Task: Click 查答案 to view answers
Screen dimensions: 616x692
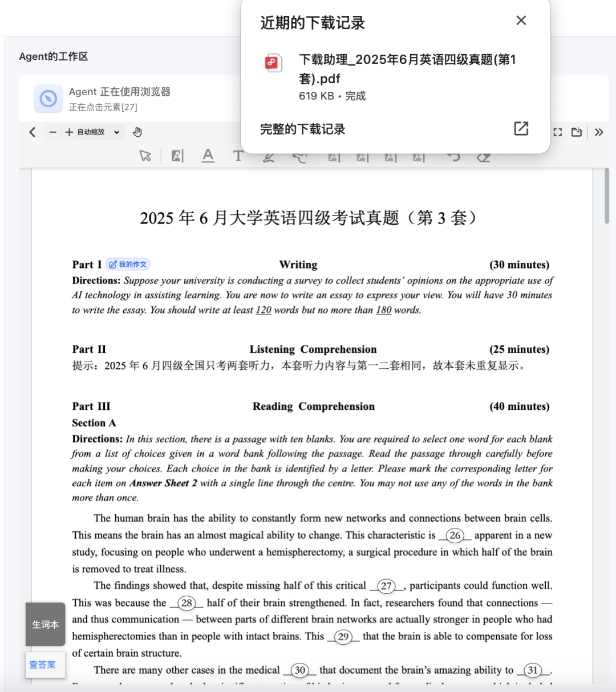Action: coord(43,665)
